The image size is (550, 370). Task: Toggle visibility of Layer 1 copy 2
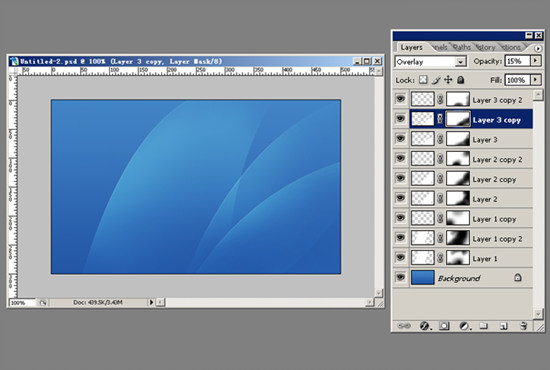click(x=401, y=237)
